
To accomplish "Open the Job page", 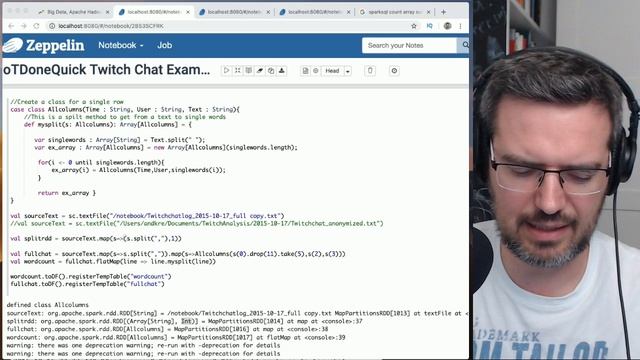I will (164, 45).
